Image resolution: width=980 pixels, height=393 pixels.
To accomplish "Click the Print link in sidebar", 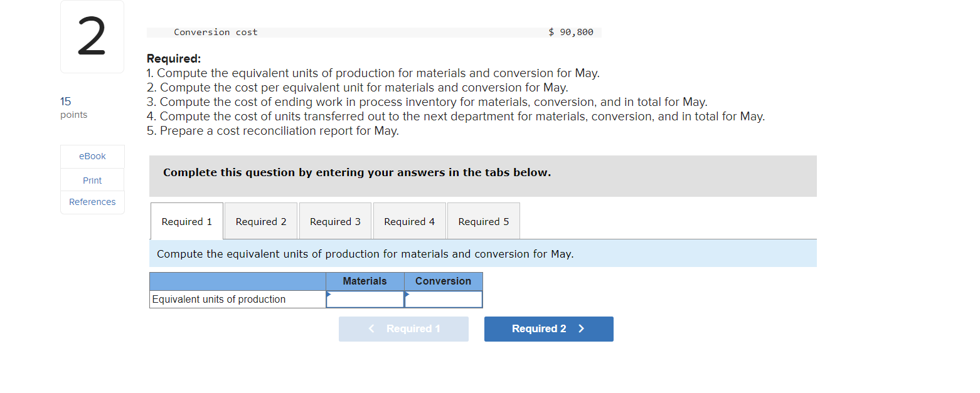I will coord(92,181).
